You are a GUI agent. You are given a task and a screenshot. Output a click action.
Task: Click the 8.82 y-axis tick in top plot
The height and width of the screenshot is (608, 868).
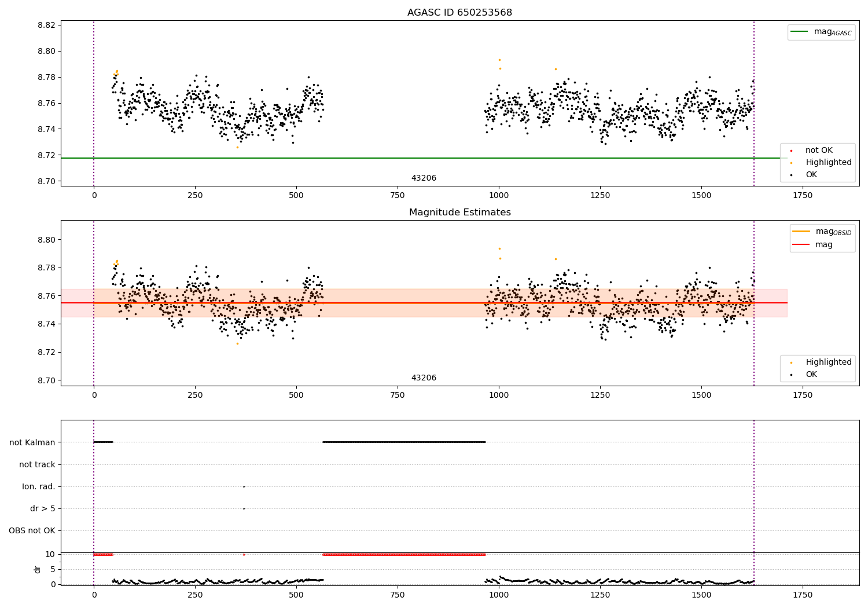(x=46, y=25)
